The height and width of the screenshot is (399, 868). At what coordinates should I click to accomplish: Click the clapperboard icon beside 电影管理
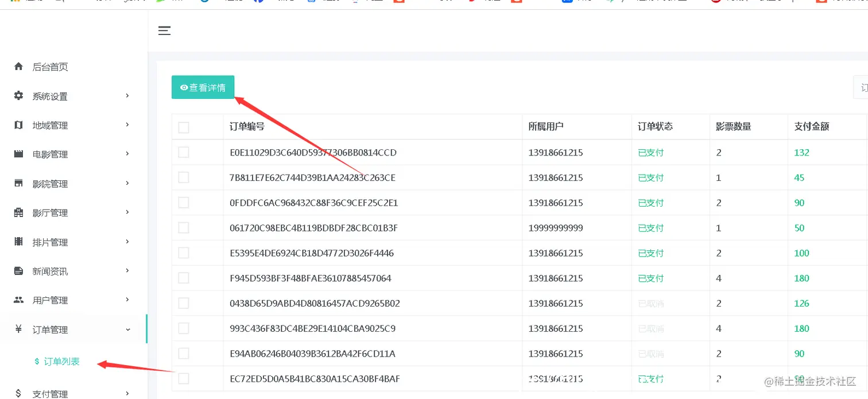(x=18, y=154)
